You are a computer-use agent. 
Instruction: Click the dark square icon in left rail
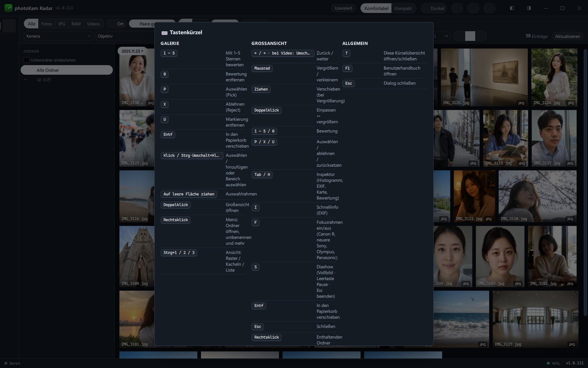tap(9, 26)
